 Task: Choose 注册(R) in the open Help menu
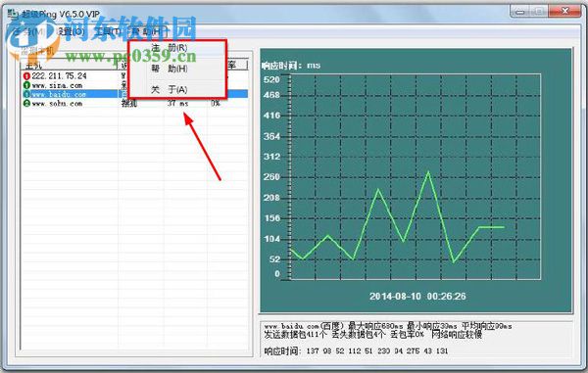click(170, 48)
